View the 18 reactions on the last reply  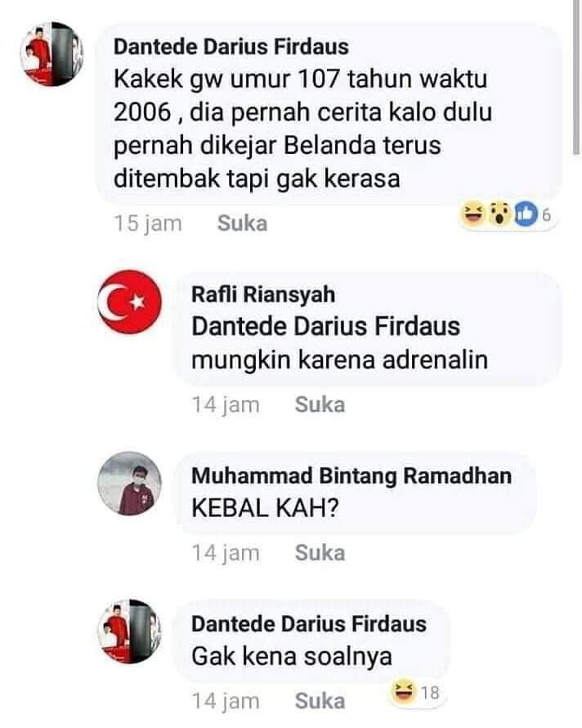click(x=430, y=693)
